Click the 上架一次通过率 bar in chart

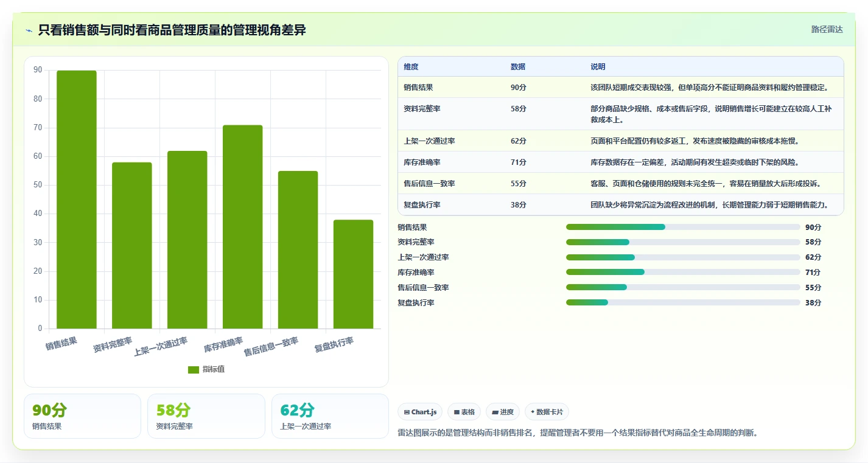187,240
